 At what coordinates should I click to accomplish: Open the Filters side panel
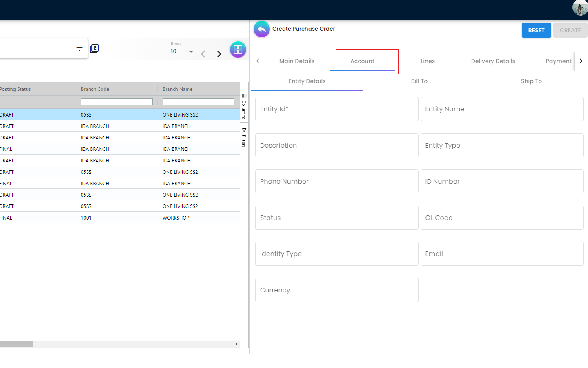244,138
